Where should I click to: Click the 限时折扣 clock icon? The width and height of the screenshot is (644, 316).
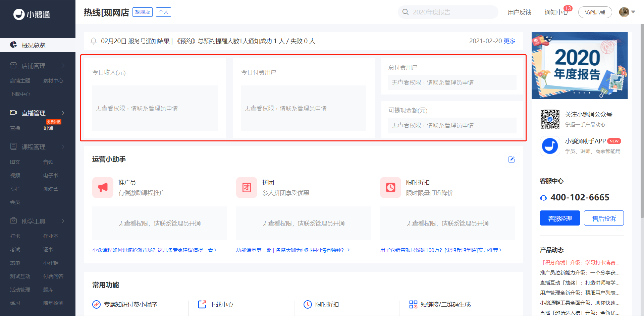tap(390, 188)
